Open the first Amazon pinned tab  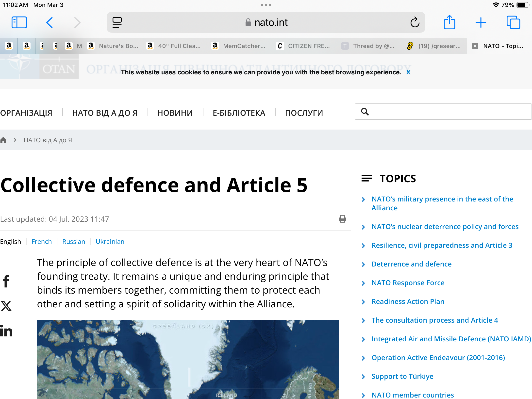click(9, 46)
